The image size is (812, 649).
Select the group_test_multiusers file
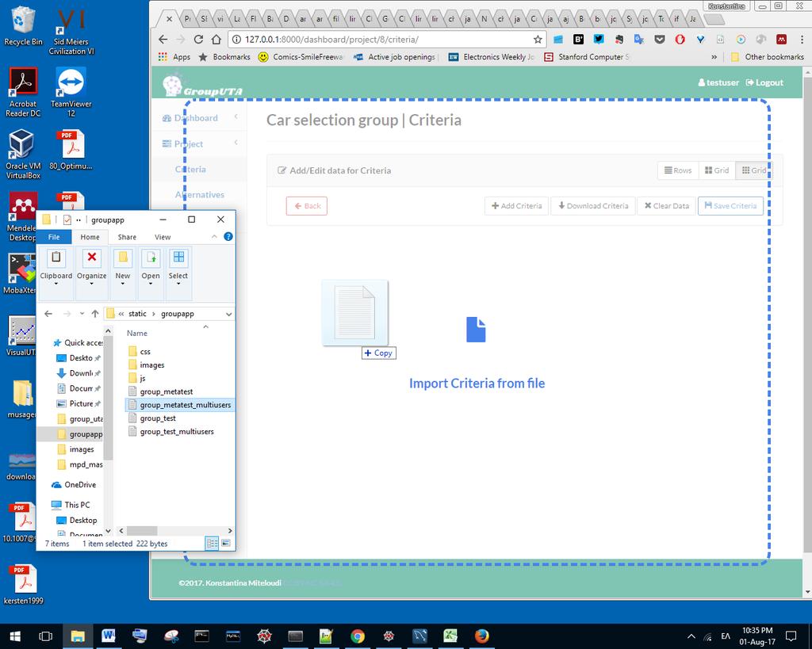tap(171, 432)
